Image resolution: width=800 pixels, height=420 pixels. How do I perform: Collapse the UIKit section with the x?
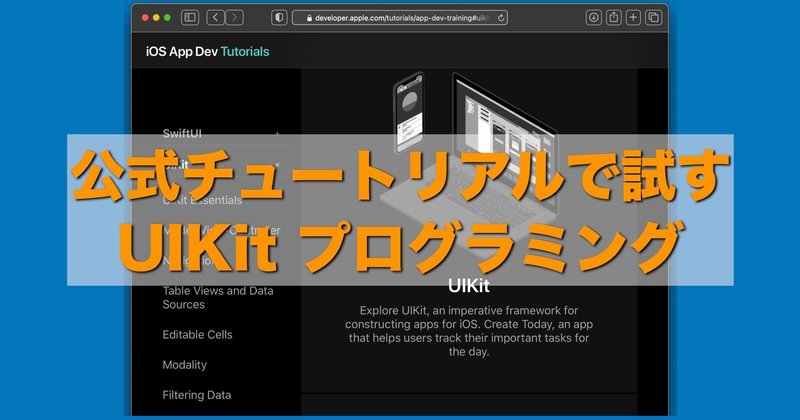[277, 165]
